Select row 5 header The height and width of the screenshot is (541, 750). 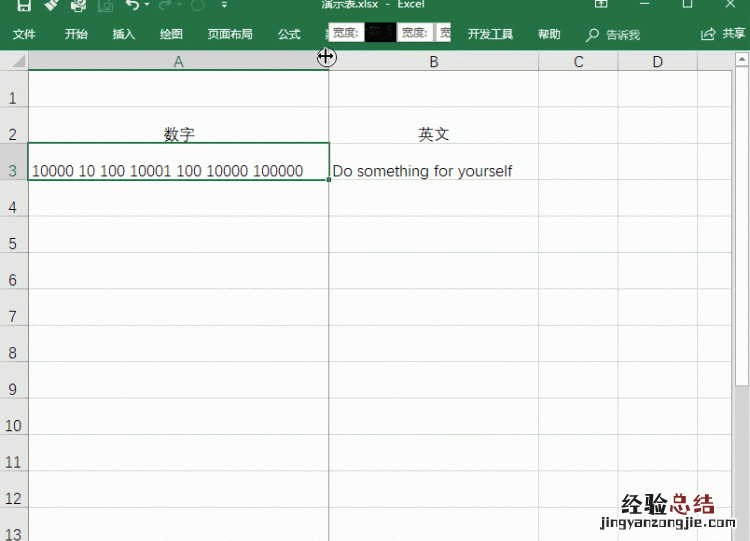pyautogui.click(x=14, y=234)
